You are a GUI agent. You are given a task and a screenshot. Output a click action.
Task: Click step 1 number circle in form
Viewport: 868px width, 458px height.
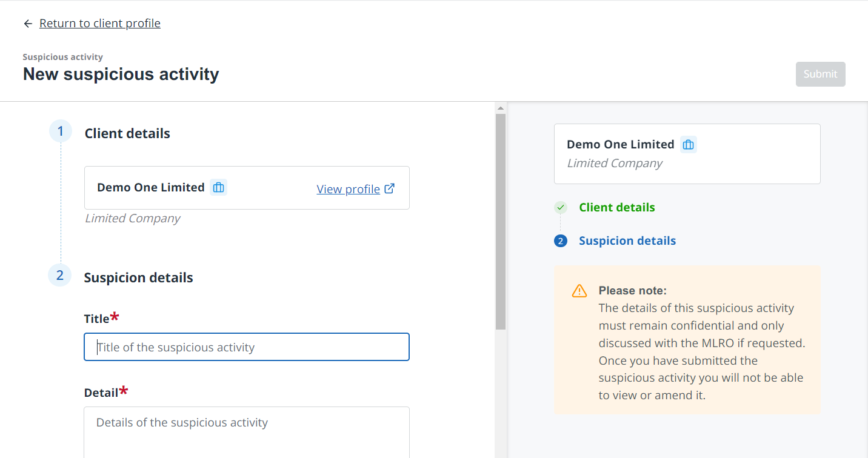click(x=60, y=131)
